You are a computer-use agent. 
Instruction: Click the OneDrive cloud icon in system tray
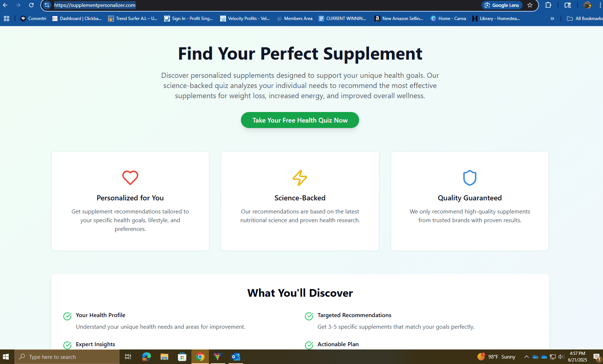click(x=544, y=357)
